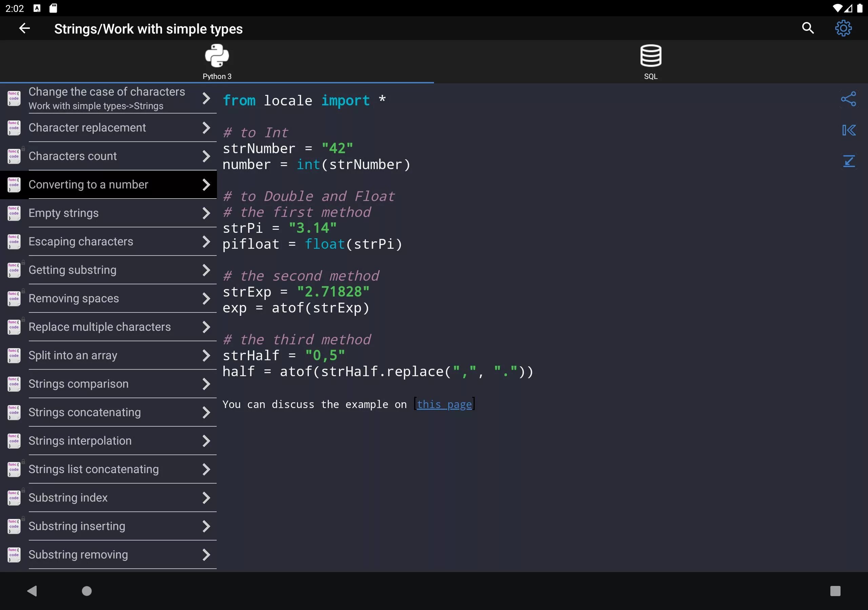
Task: Click code icon beside Characters count
Action: pyautogui.click(x=14, y=156)
